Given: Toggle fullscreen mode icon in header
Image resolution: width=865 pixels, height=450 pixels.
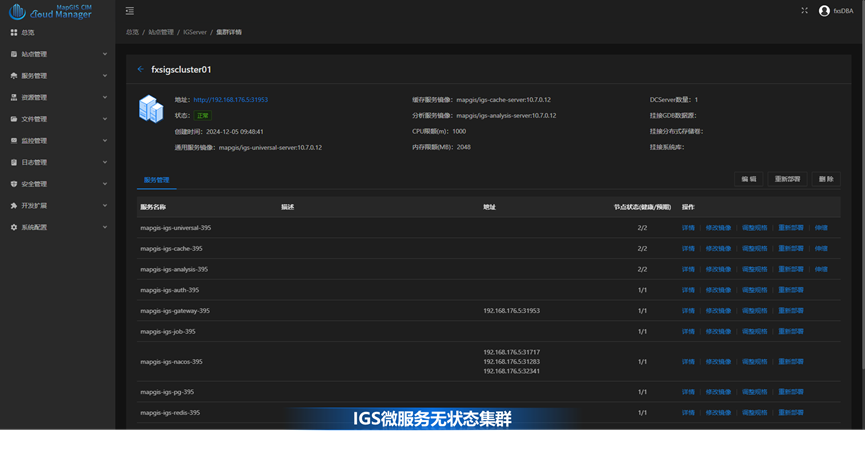Looking at the screenshot, I should point(804,10).
